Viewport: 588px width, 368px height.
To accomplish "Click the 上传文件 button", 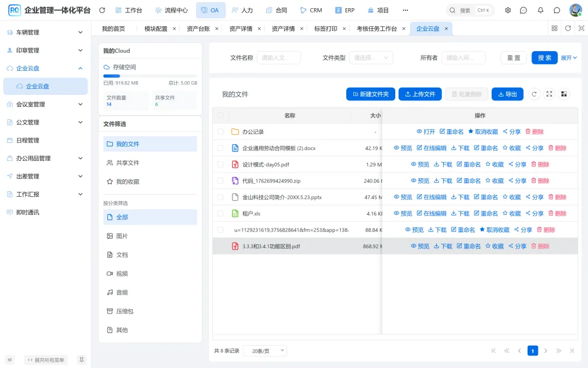I will (x=420, y=94).
